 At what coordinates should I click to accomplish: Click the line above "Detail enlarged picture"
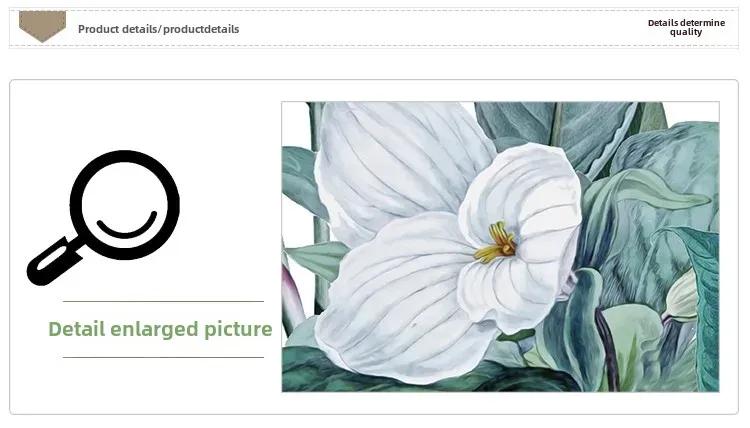click(163, 301)
